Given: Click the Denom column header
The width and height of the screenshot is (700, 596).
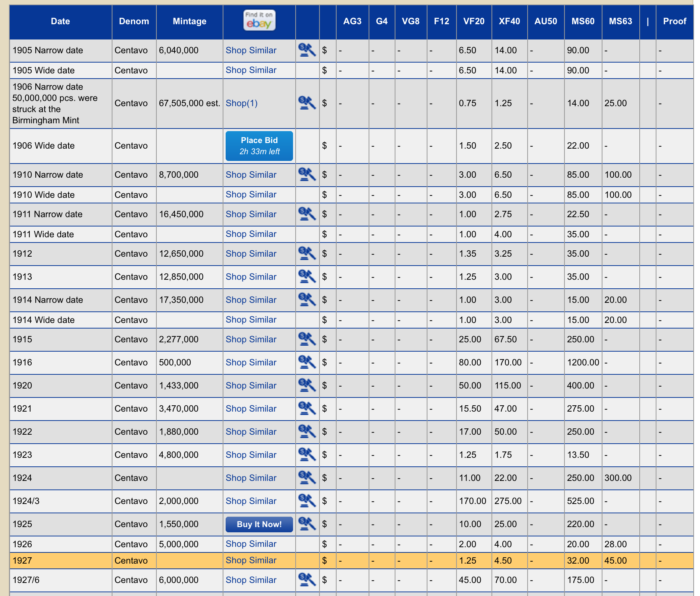Looking at the screenshot, I should coord(134,21).
